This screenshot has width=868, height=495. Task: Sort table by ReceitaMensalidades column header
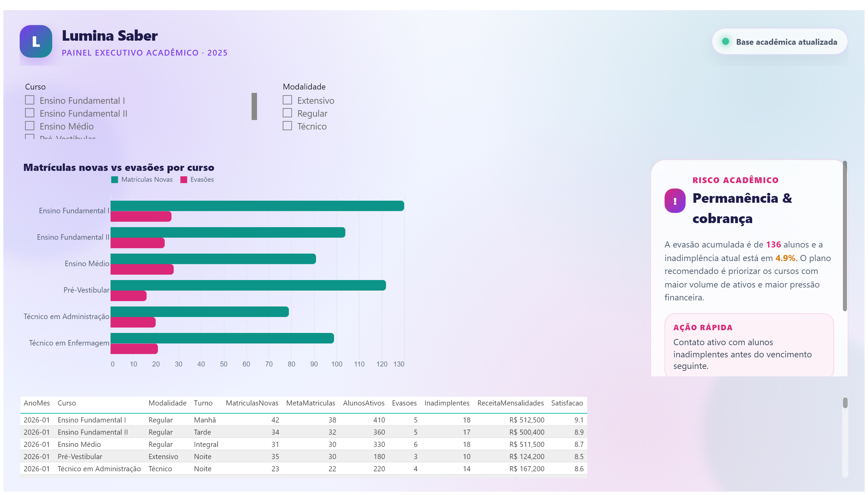point(510,403)
